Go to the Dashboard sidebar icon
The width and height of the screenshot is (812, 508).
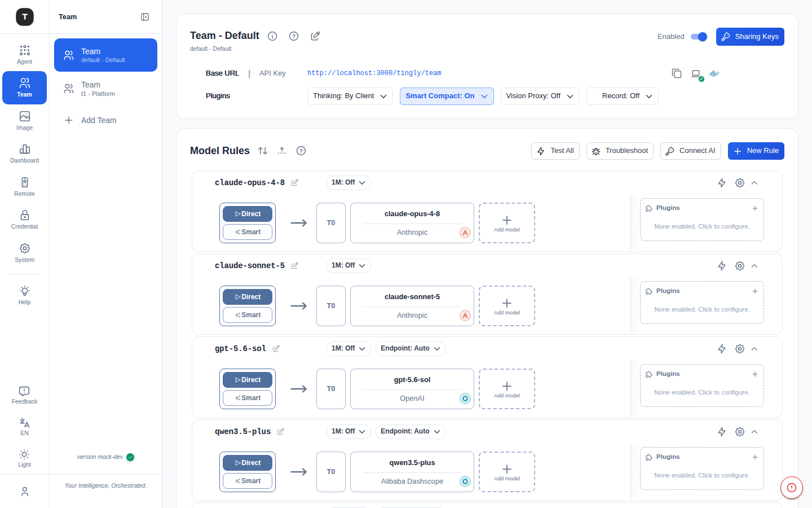24,154
